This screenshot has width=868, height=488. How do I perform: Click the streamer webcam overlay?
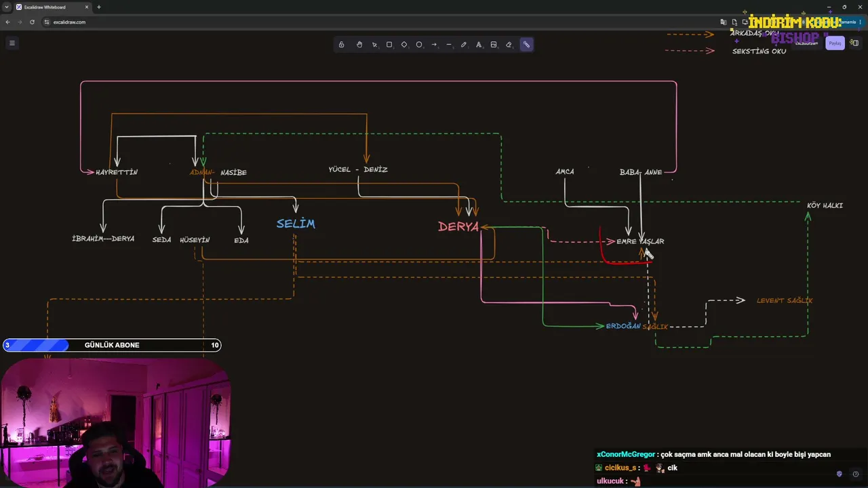115,423
